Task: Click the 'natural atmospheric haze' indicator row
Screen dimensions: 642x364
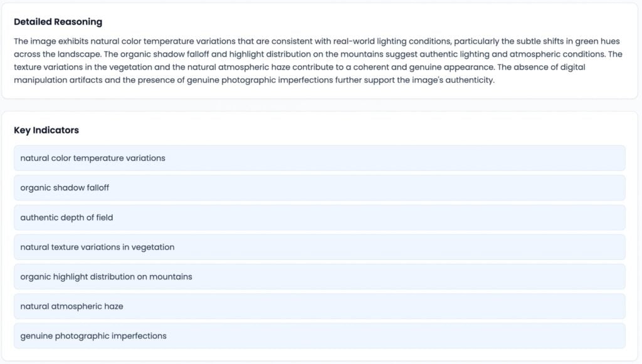Action: tap(319, 306)
